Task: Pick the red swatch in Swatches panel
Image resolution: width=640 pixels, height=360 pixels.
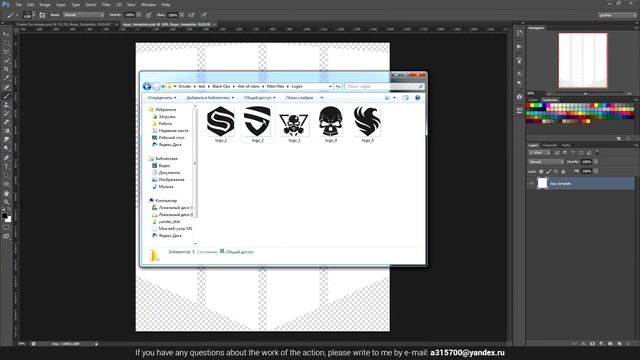Action: click(529, 105)
